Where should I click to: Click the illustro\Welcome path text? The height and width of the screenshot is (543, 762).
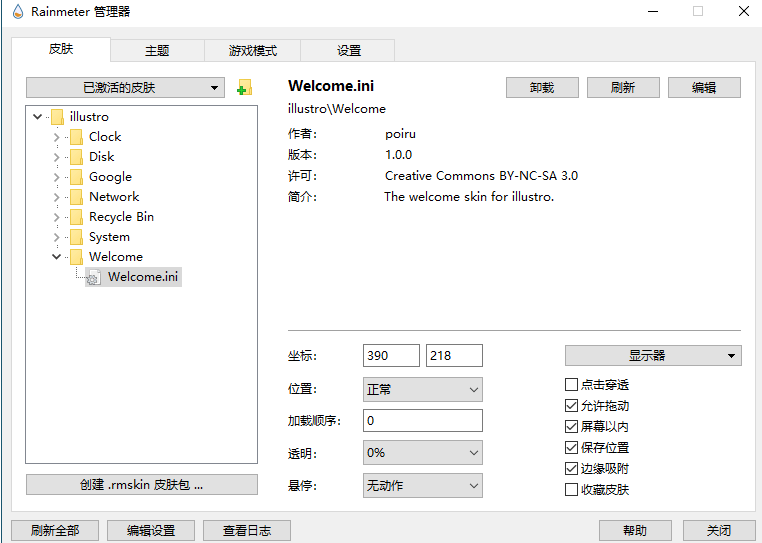coord(337,109)
